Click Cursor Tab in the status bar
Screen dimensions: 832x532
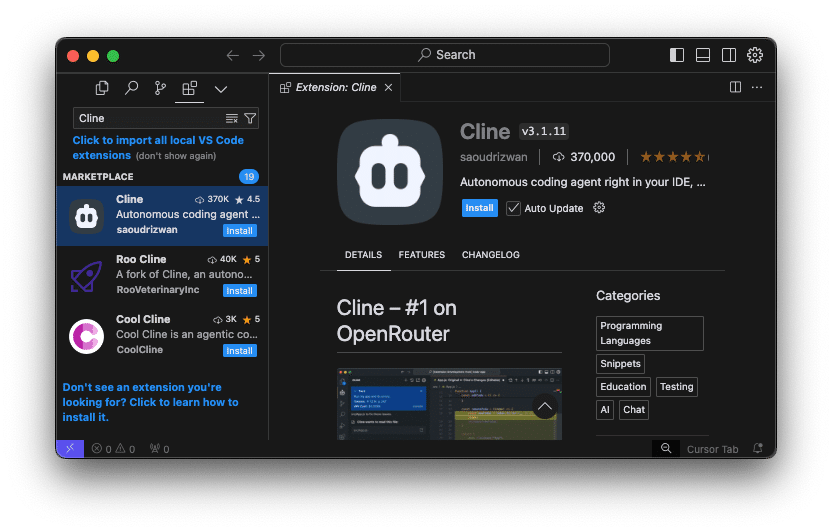point(712,449)
